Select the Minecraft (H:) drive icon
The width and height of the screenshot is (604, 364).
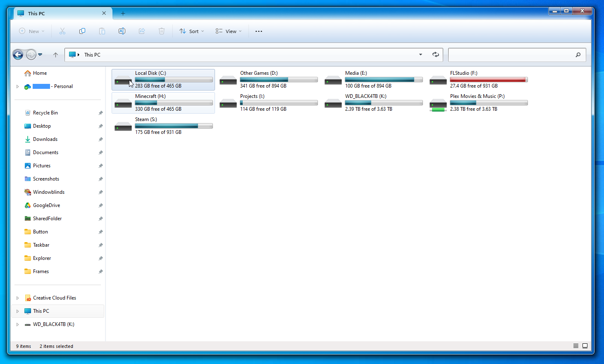click(x=123, y=104)
